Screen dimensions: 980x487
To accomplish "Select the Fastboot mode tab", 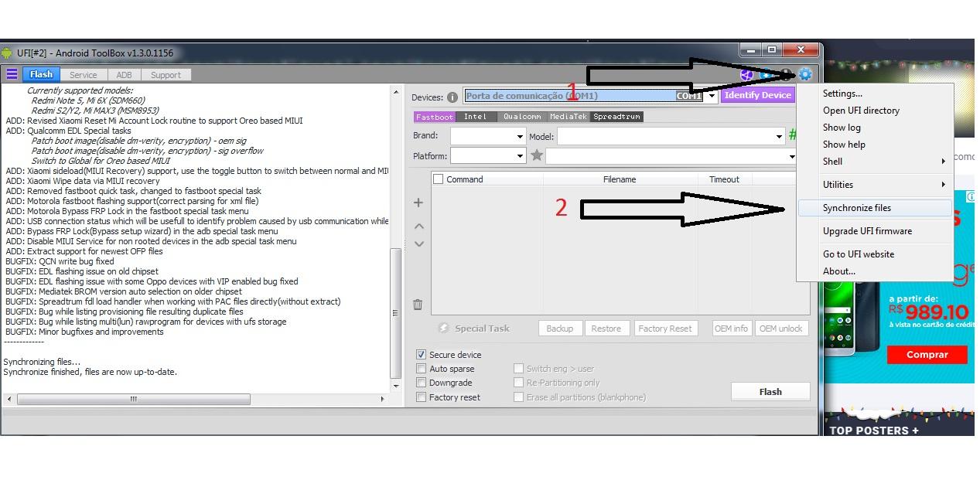I will coord(434,117).
